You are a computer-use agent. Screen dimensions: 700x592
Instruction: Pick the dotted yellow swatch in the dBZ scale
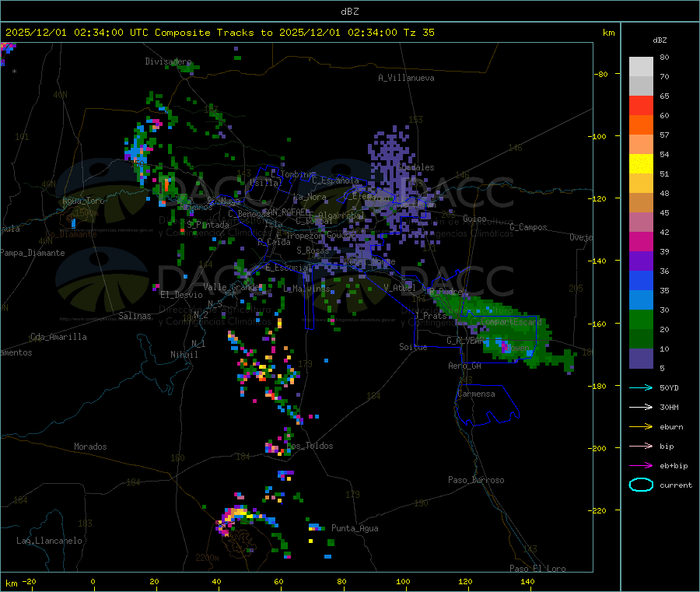(x=641, y=163)
